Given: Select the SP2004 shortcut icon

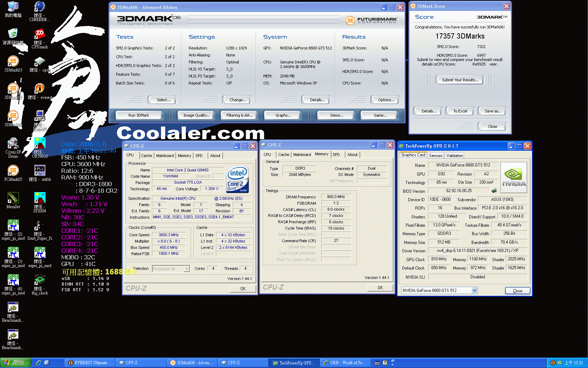Looking at the screenshot, I should tap(40, 203).
